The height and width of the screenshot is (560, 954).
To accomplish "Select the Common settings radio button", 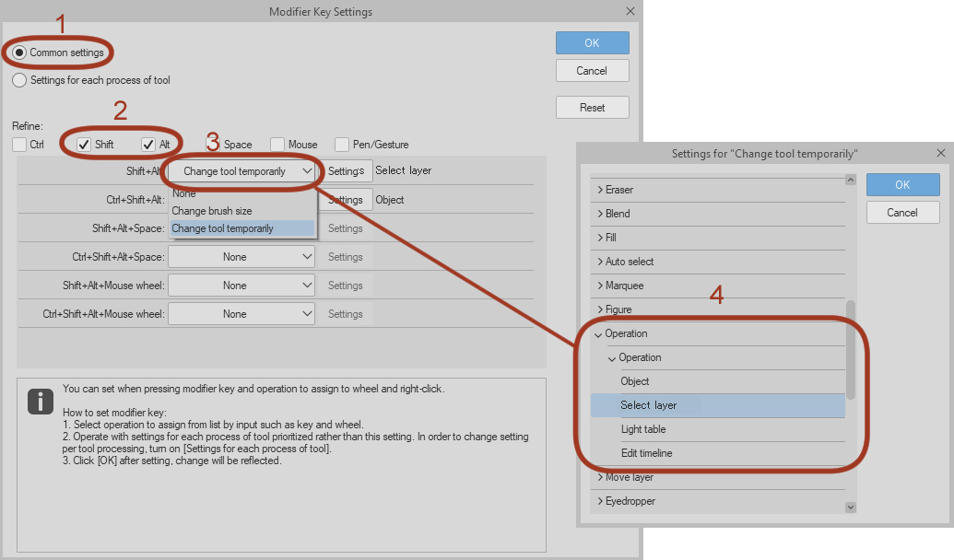I will (x=19, y=53).
